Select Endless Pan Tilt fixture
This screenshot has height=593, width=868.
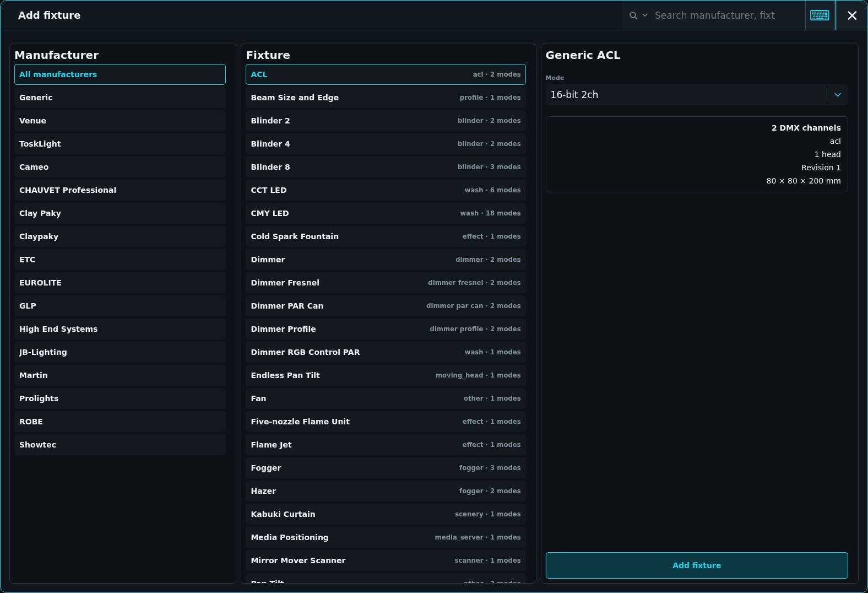(386, 375)
